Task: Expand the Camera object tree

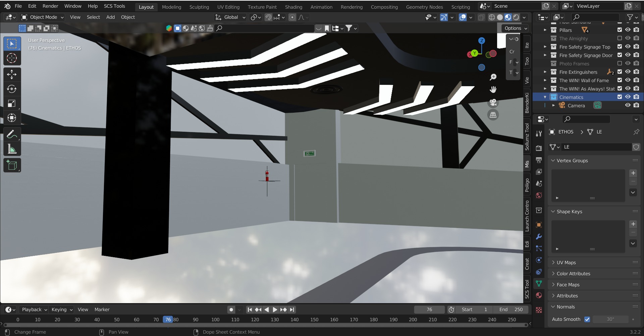Action: coord(553,105)
